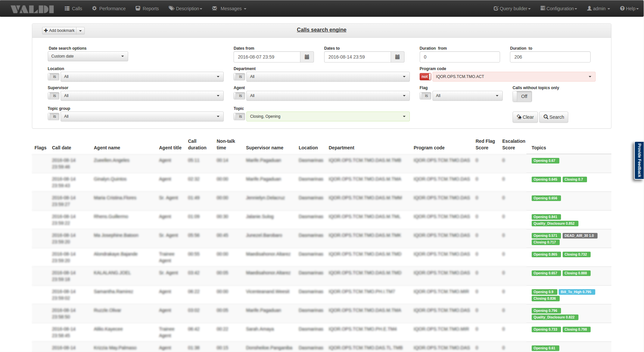The height and width of the screenshot is (352, 644).
Task: Open the Configuration menu
Action: pos(559,9)
